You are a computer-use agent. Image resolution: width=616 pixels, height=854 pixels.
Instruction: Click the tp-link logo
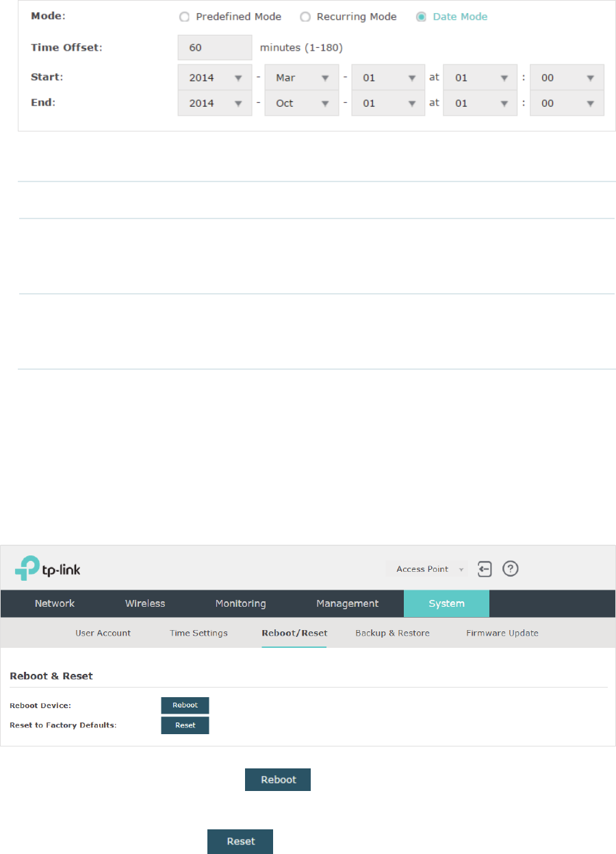tap(47, 568)
